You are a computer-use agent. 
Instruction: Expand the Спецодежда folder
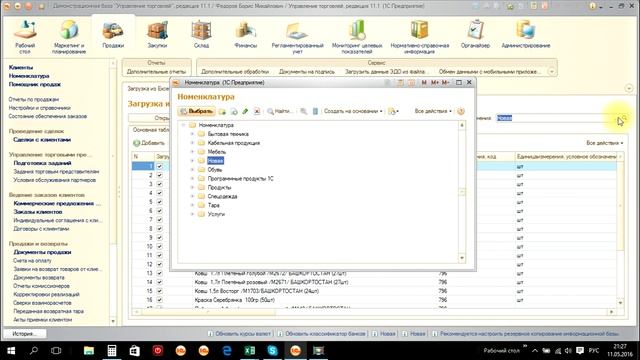coord(192,196)
